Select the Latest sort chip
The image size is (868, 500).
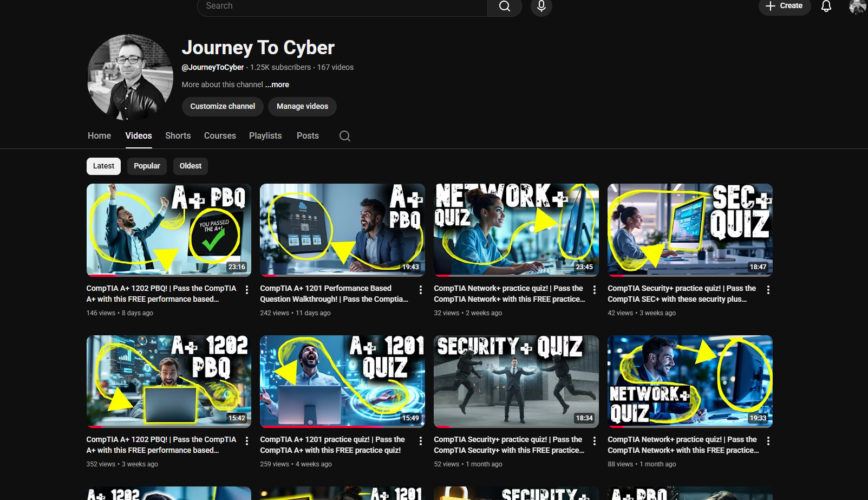(x=103, y=166)
